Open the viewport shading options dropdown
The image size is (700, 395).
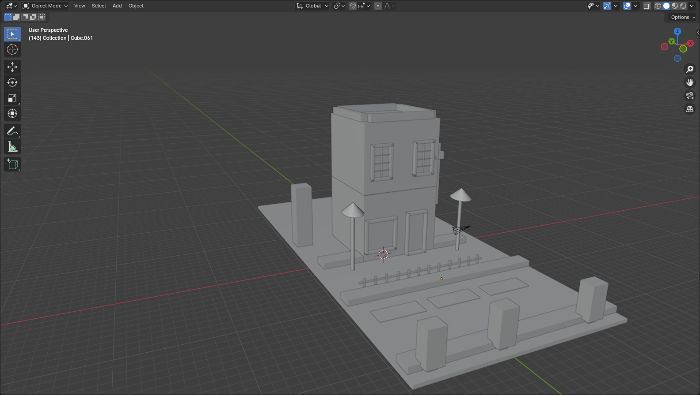[693, 6]
